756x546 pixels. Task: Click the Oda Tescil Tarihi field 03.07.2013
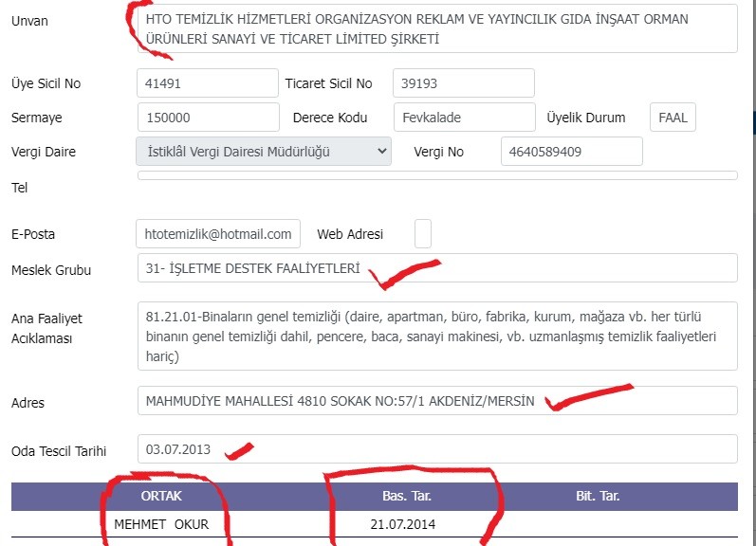click(437, 449)
